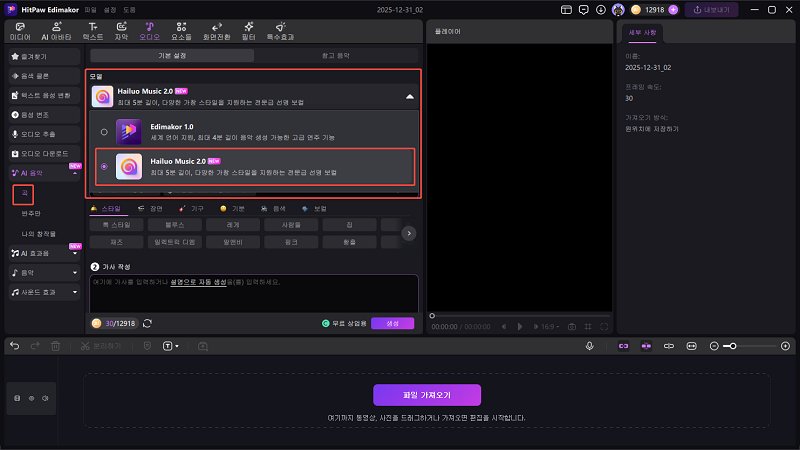This screenshot has height=450, width=800.
Task: Open the AI Avatar toolbar section
Action: coord(56,31)
